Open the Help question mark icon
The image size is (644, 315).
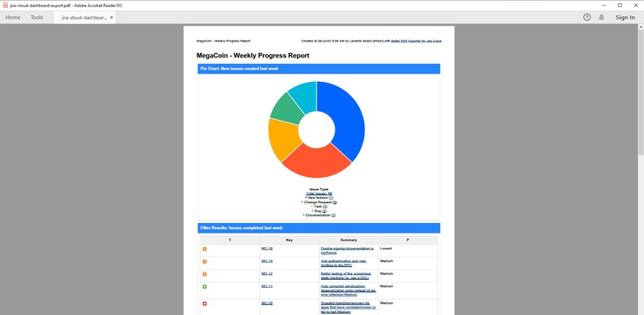point(587,18)
